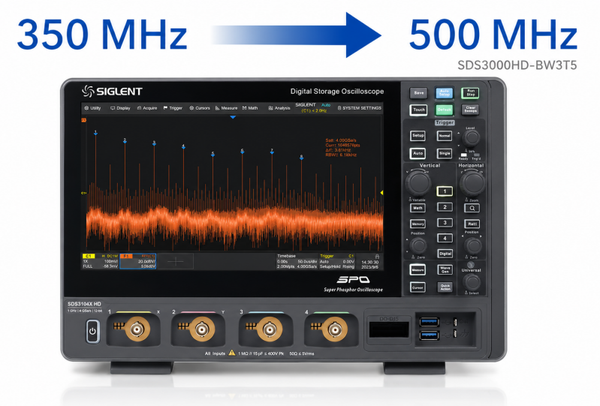Toggle channel 4 button on the Vertical panel

(445, 238)
